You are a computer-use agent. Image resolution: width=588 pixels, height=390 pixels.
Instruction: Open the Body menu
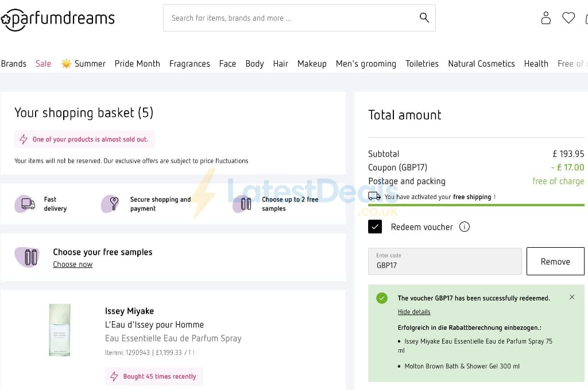click(x=254, y=64)
